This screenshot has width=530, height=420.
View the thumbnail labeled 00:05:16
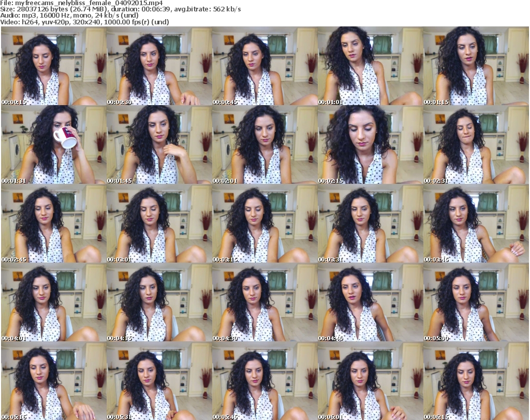click(x=53, y=381)
